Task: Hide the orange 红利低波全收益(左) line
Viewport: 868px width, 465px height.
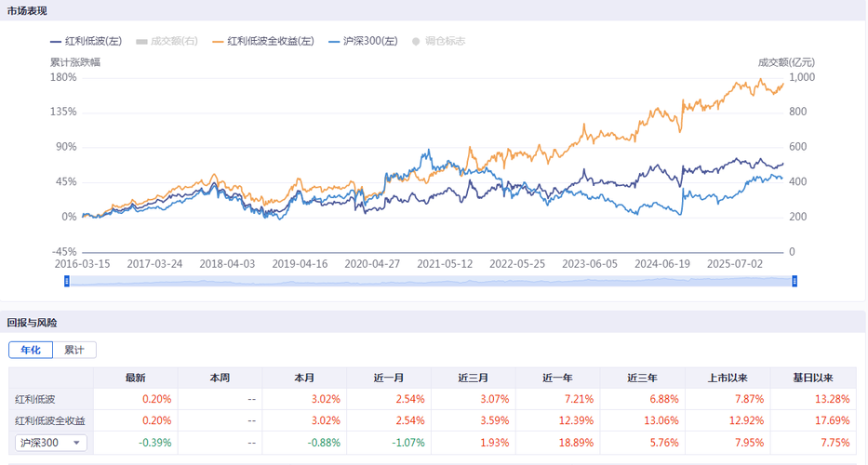Action: click(263, 41)
